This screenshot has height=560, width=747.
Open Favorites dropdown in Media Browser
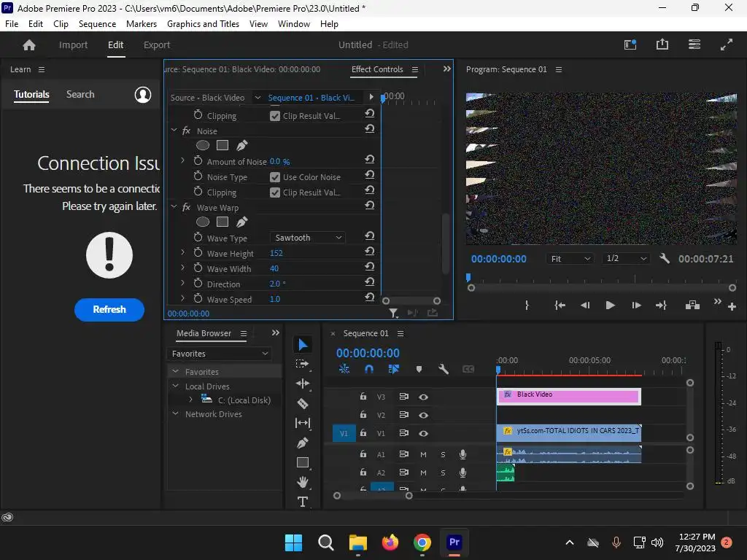(220, 354)
